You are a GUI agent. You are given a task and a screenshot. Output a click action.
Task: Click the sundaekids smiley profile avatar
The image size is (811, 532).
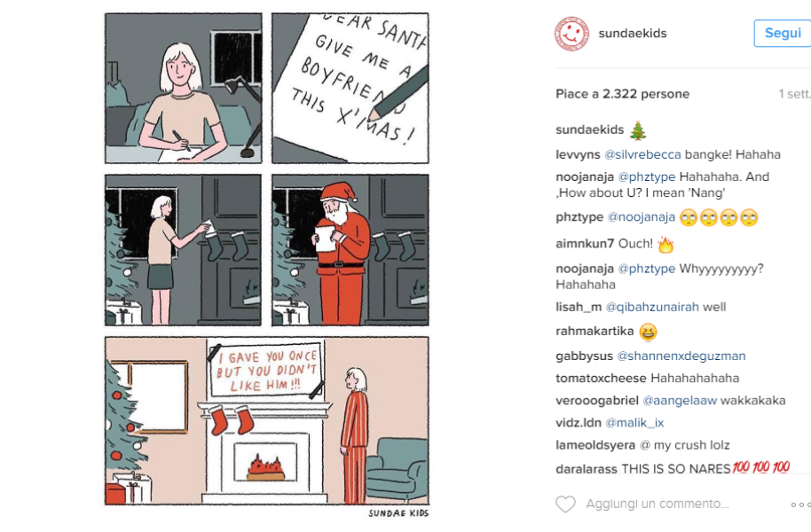pos(571,34)
